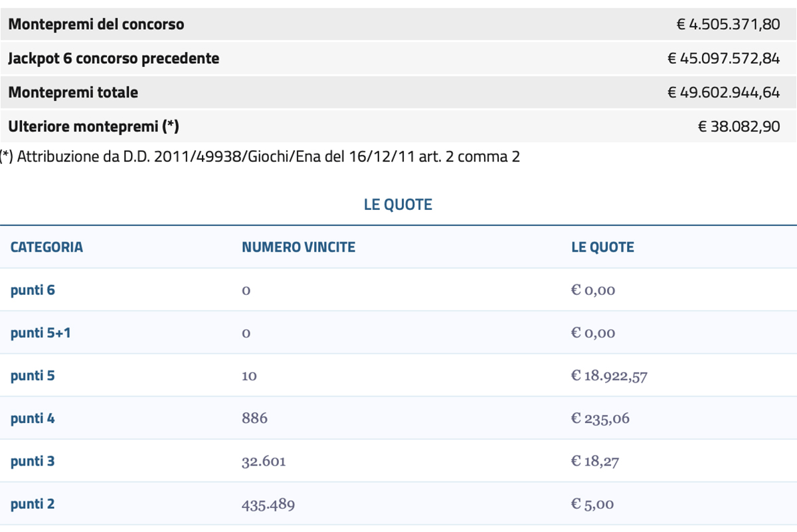Select the 'punti 2' category label
Screen dimensions: 797x532
(x=33, y=504)
